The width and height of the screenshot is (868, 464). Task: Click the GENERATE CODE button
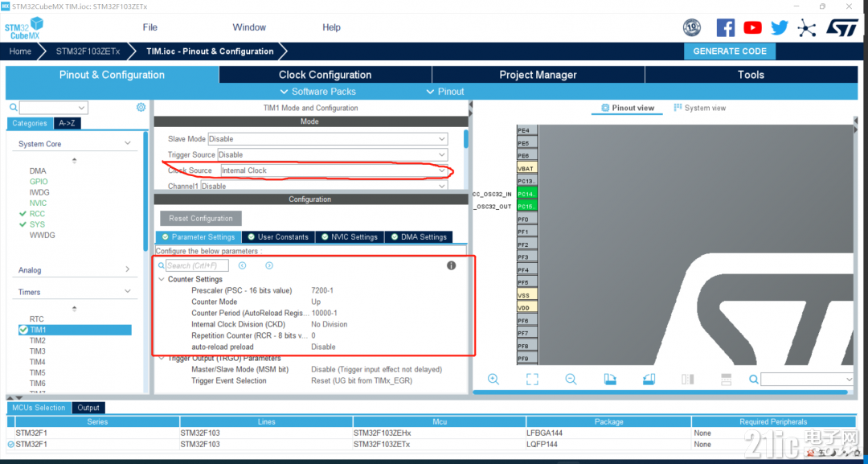point(730,51)
